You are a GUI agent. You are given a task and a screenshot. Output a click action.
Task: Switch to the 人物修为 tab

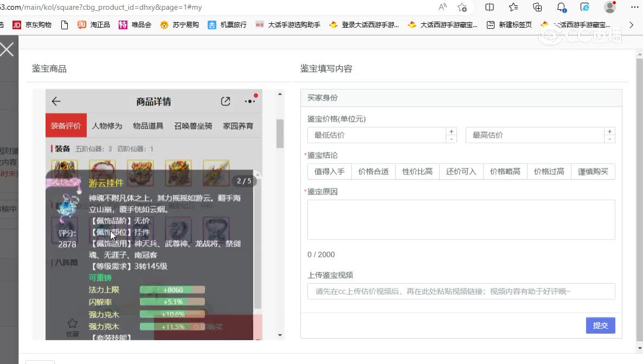coord(107,126)
